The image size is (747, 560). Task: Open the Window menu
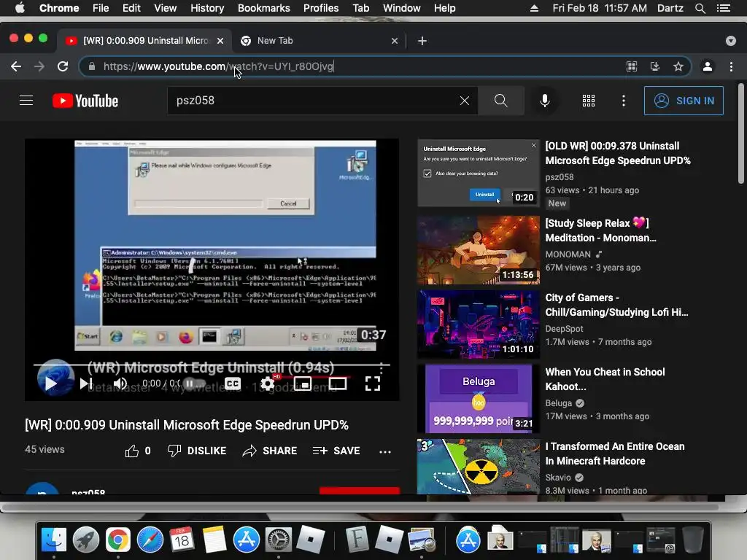pos(402,8)
